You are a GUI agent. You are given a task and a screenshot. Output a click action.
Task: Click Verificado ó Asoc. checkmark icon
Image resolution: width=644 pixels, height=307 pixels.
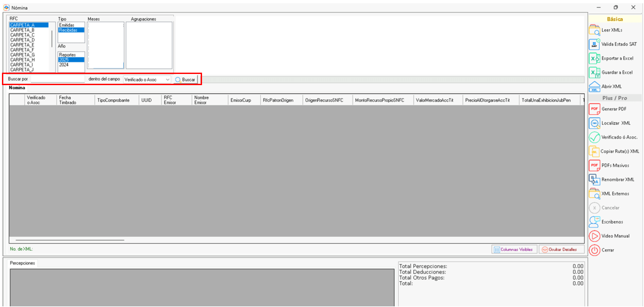594,137
